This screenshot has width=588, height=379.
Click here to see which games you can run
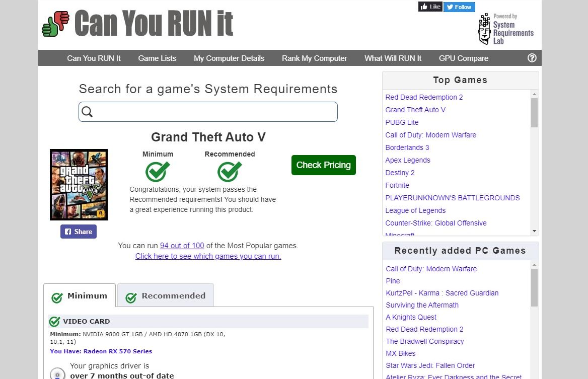tap(208, 256)
